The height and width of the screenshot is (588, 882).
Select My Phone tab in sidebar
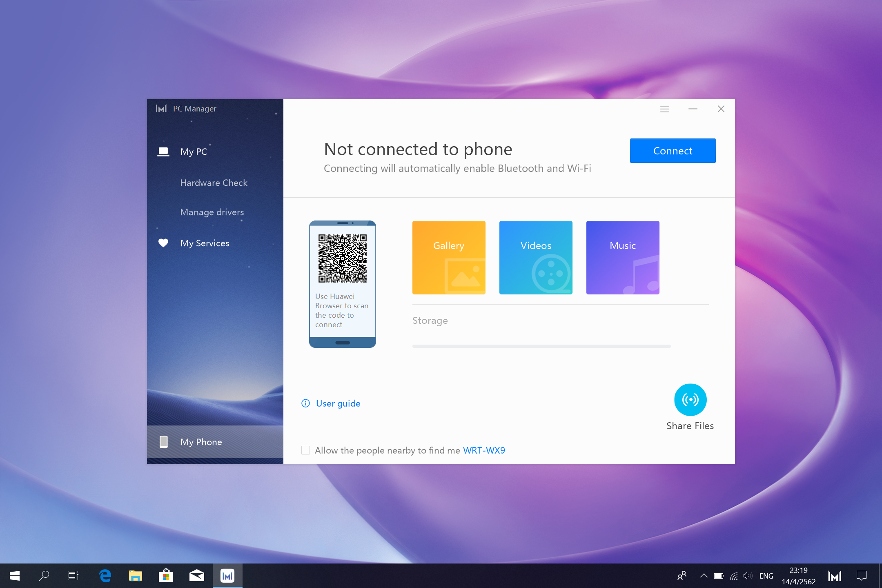pos(215,442)
